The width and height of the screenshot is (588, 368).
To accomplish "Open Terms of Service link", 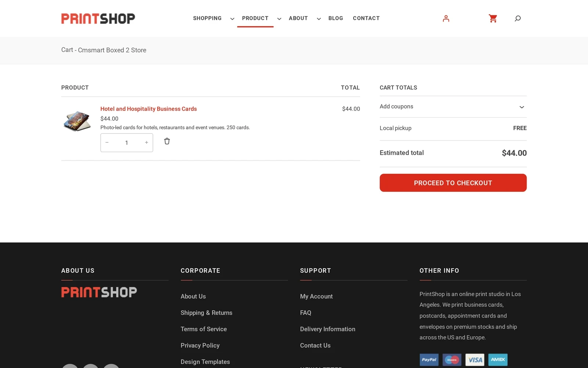I will tap(204, 329).
